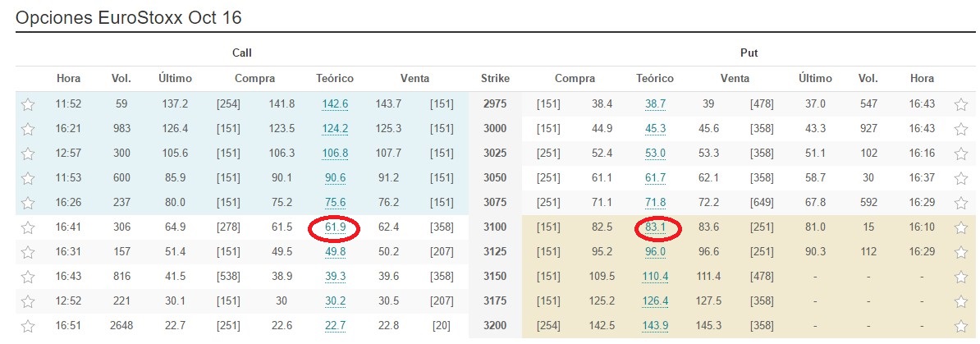Click the call theoretical link 22.7
The height and width of the screenshot is (344, 980).
(335, 326)
